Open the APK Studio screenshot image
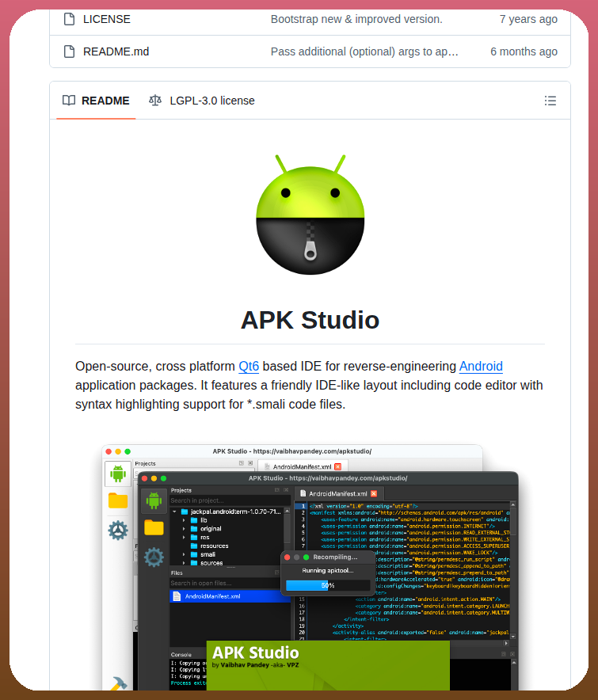Image resolution: width=598 pixels, height=700 pixels. tap(310, 567)
